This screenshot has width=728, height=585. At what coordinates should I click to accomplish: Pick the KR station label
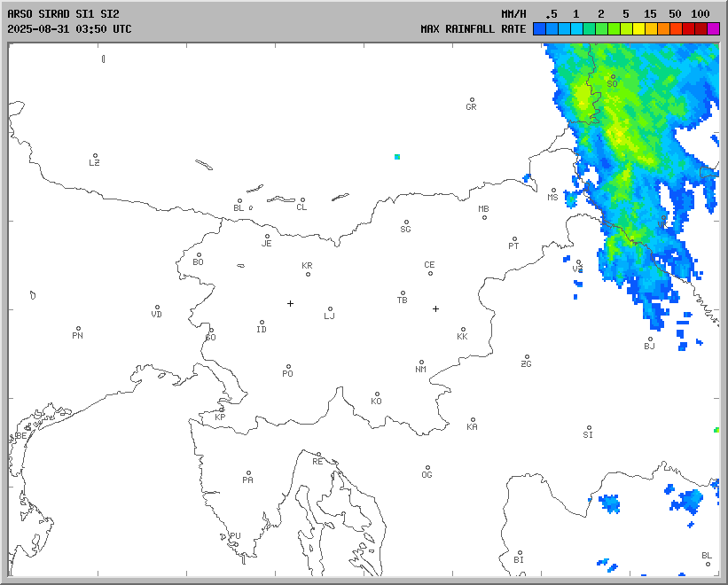coord(307,266)
